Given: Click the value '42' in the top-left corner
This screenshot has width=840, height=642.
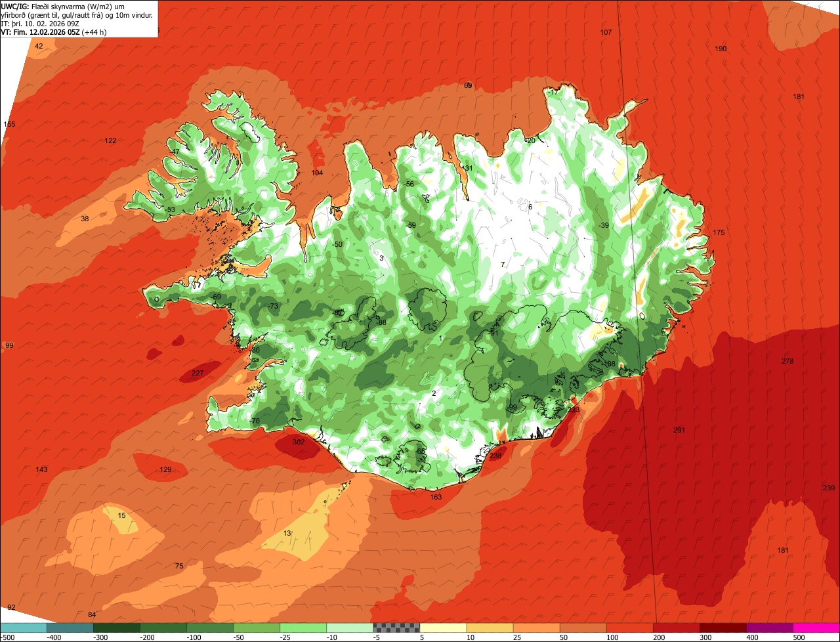Looking at the screenshot, I should point(39,46).
